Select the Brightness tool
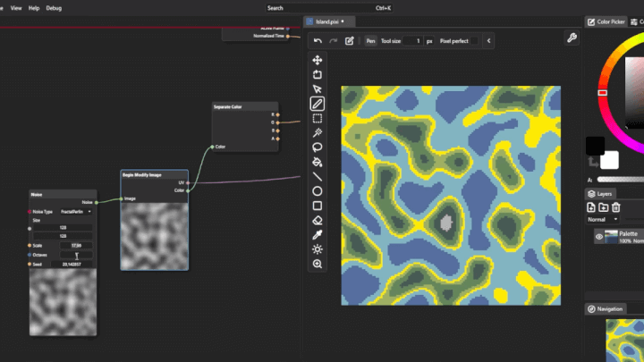The width and height of the screenshot is (644, 362). [317, 249]
